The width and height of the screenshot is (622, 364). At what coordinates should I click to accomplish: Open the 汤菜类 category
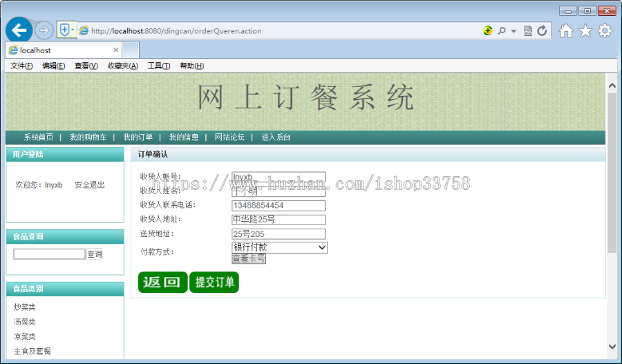25,322
